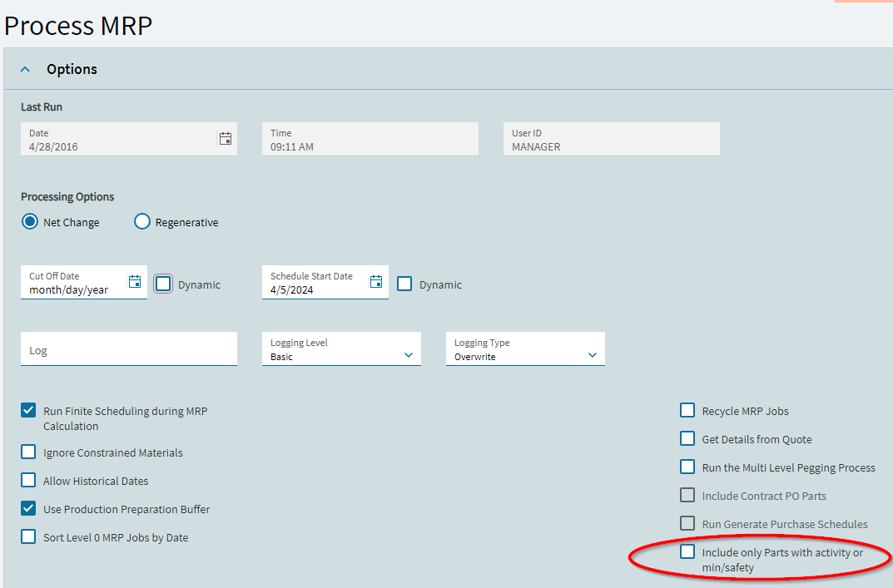
Task: Select the Regenerative processing option
Action: (142, 222)
